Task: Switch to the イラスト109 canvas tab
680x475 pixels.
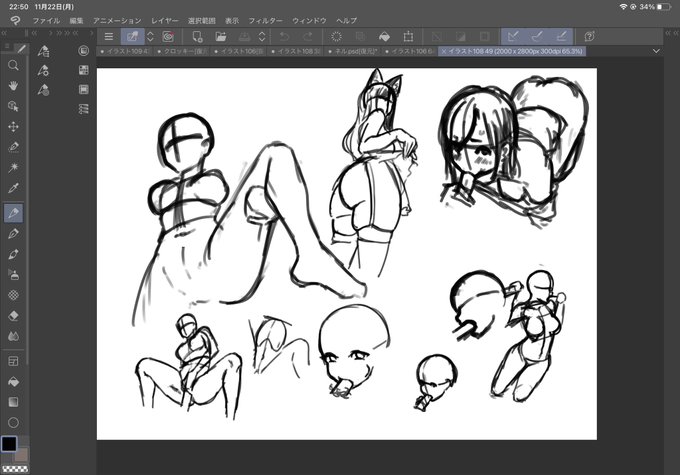Action: coord(124,51)
